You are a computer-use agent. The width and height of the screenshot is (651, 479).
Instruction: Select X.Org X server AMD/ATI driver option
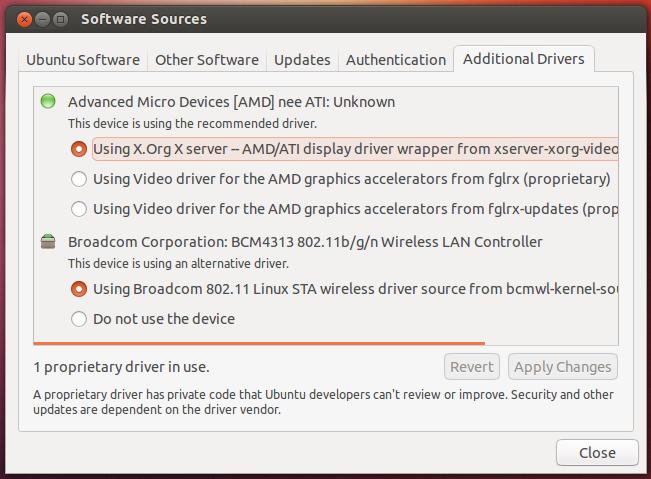[x=345, y=149]
